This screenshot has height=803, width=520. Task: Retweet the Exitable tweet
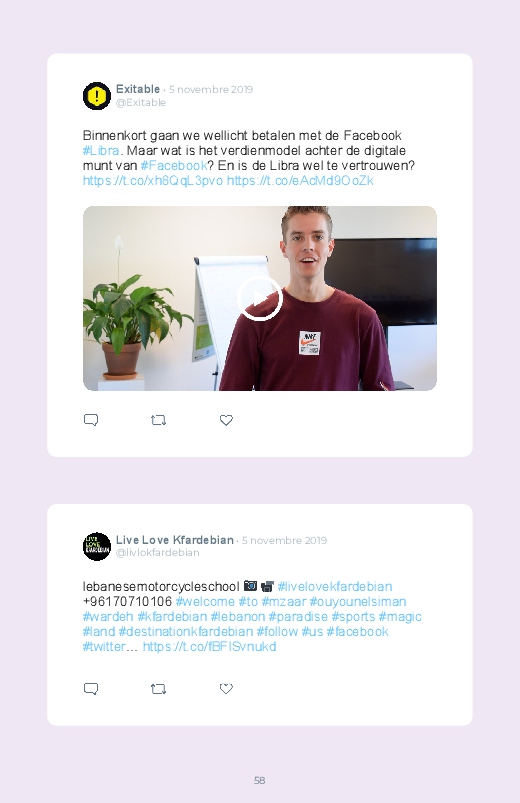pos(158,420)
